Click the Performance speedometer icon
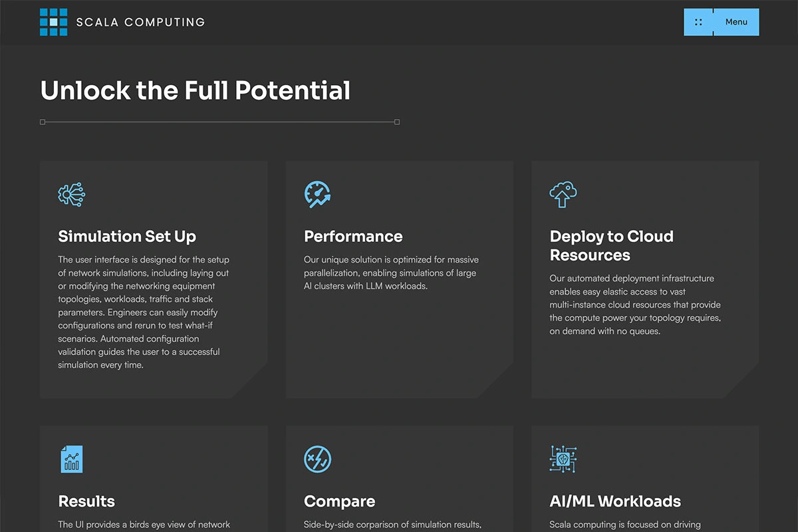This screenshot has height=532, width=798. (x=317, y=194)
